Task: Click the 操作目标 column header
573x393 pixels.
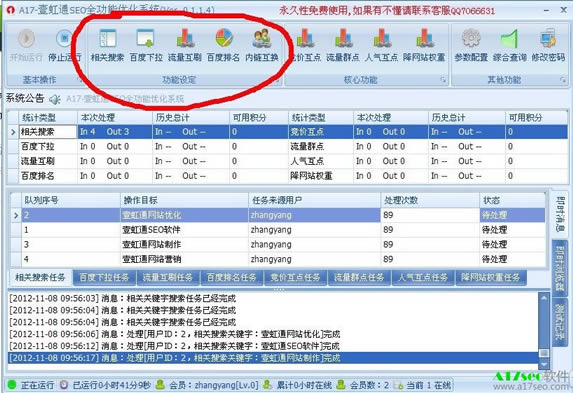Action: point(184,200)
